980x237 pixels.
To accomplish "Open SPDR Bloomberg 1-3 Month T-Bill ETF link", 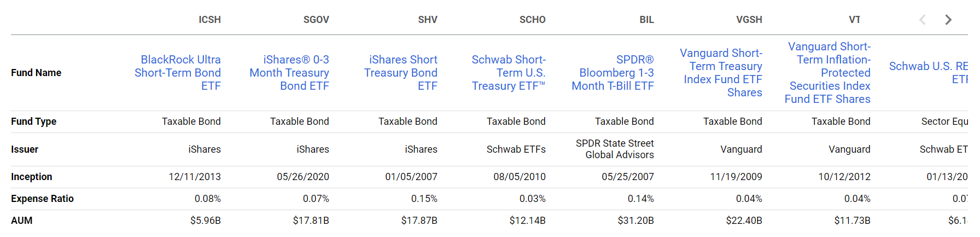I will coord(613,73).
